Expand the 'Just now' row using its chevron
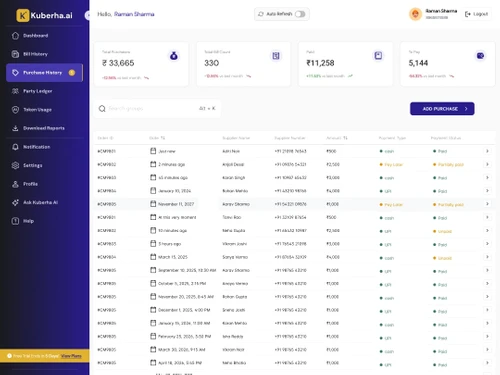The height and width of the screenshot is (375, 500). [487, 151]
